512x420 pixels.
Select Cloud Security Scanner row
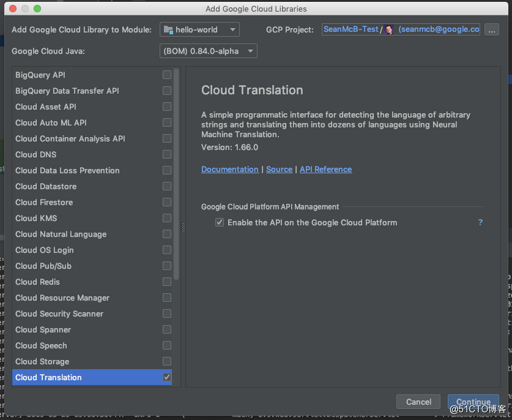[x=92, y=314]
